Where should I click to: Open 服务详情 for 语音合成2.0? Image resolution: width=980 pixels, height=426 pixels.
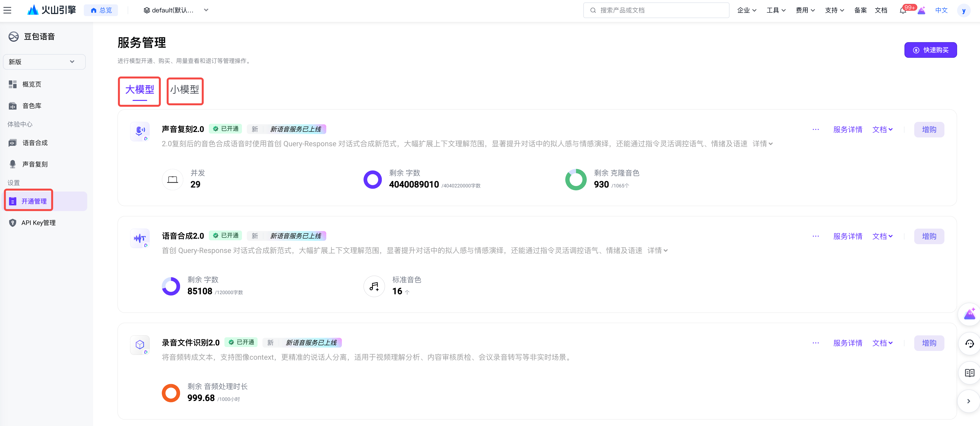pyautogui.click(x=848, y=236)
